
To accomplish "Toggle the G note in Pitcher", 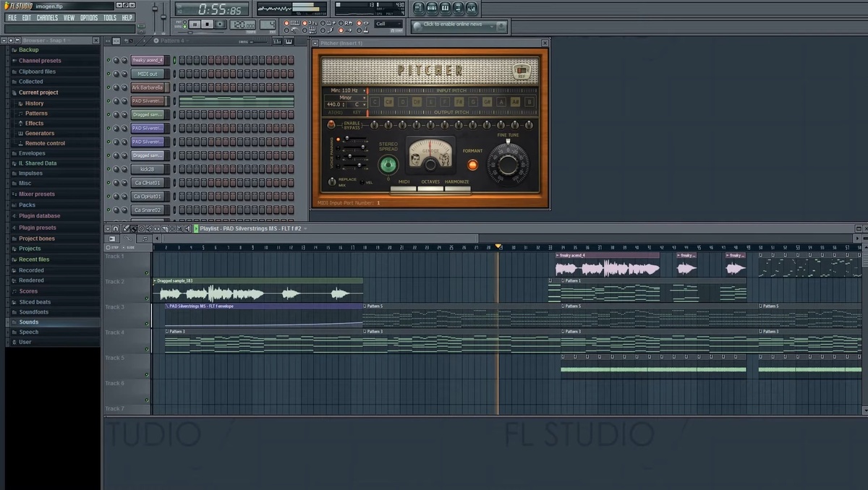I will point(473,102).
